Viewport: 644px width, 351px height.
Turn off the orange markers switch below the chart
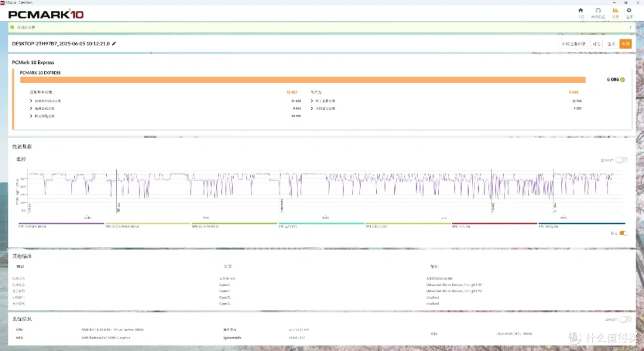(x=624, y=233)
